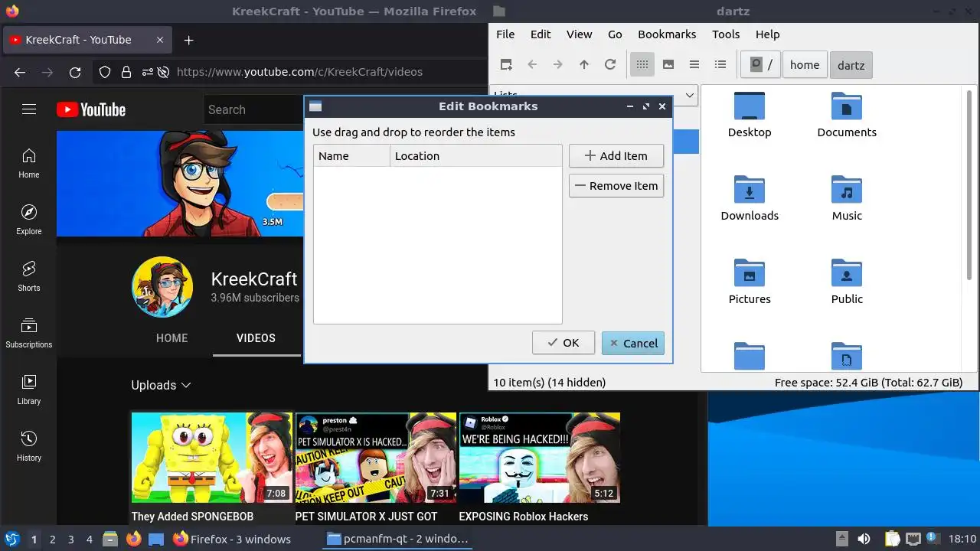Open the Bookmarks menu in file manager
The height and width of the screenshot is (551, 980).
(x=667, y=34)
